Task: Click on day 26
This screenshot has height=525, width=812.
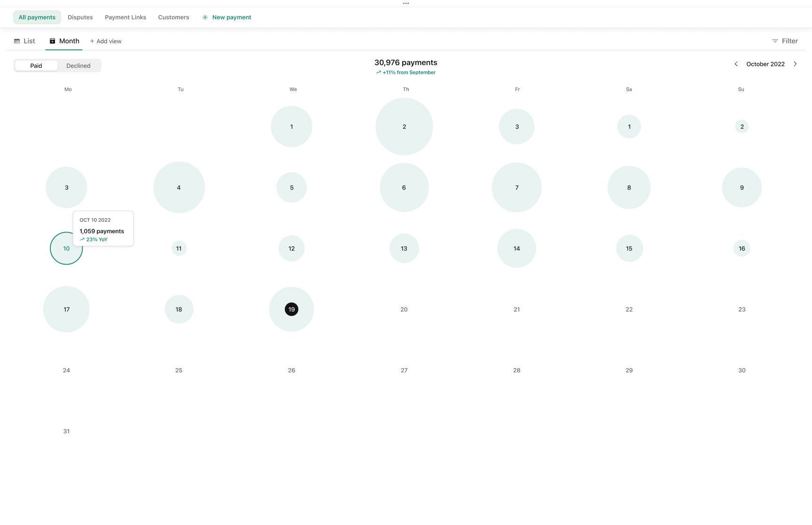Action: tap(291, 370)
